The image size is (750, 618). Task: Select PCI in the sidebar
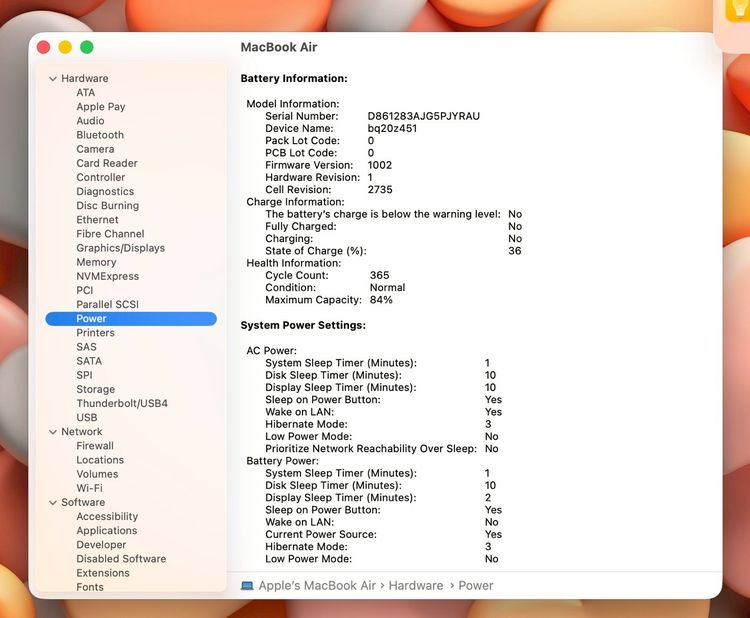pos(85,290)
